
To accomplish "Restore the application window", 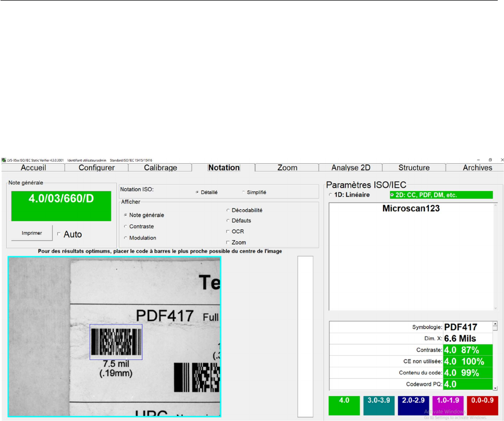I will 490,160.
